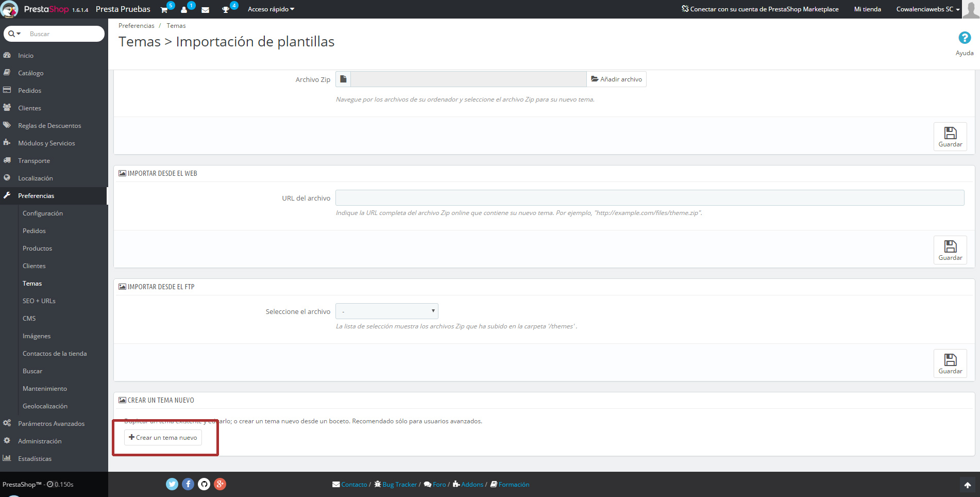Open the Facebook icon in the footer
Viewport: 980px width, 497px height.
pyautogui.click(x=188, y=484)
